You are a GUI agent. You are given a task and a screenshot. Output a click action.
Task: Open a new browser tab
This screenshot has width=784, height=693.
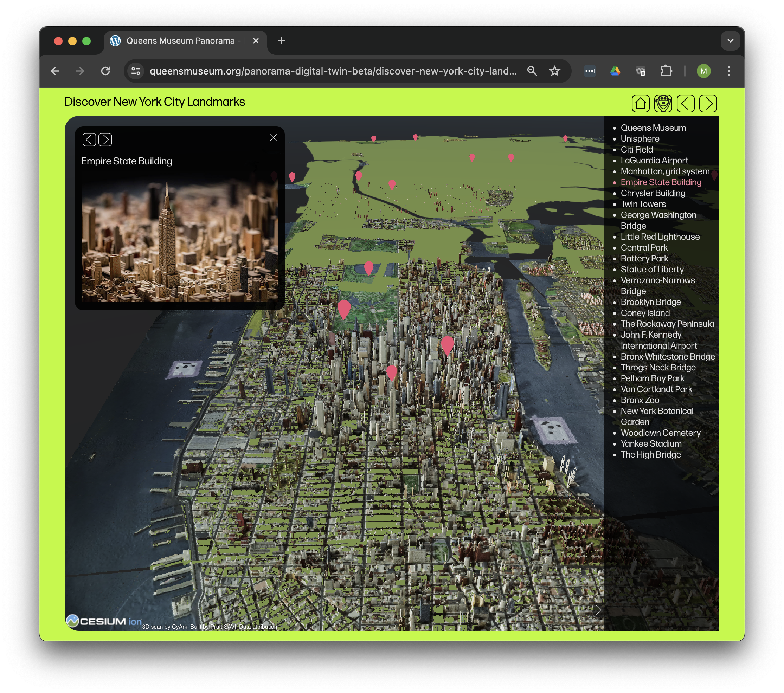[x=281, y=41]
